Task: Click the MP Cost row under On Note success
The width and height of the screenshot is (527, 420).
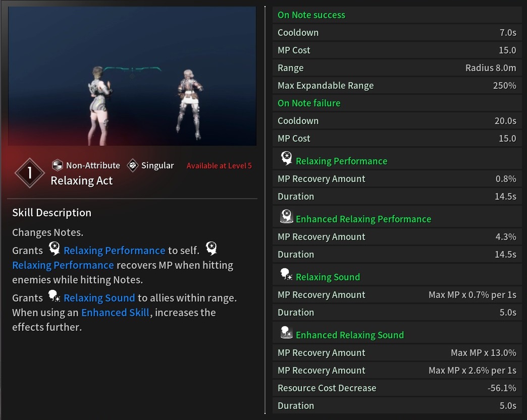Action: click(397, 50)
